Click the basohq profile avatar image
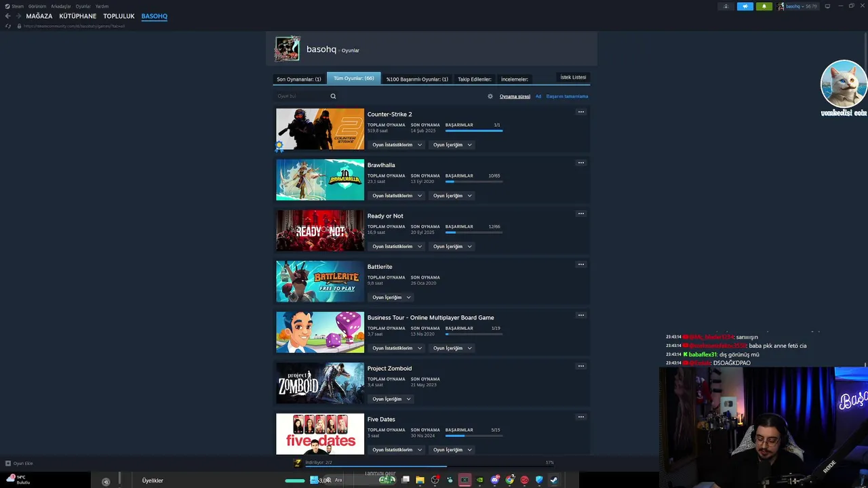 coord(287,49)
